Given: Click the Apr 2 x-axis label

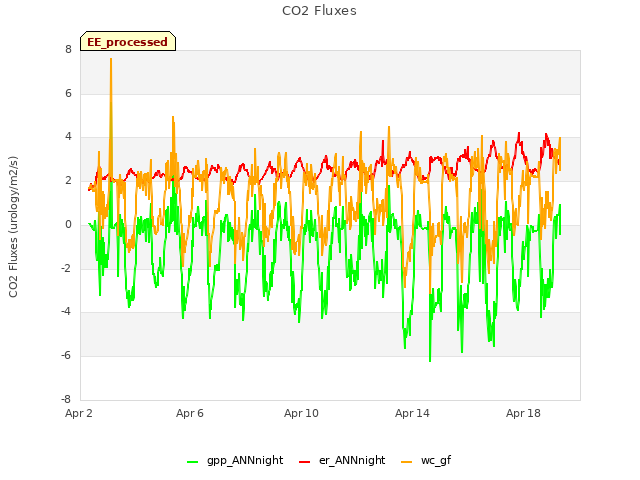Looking at the screenshot, I should coord(79,413).
